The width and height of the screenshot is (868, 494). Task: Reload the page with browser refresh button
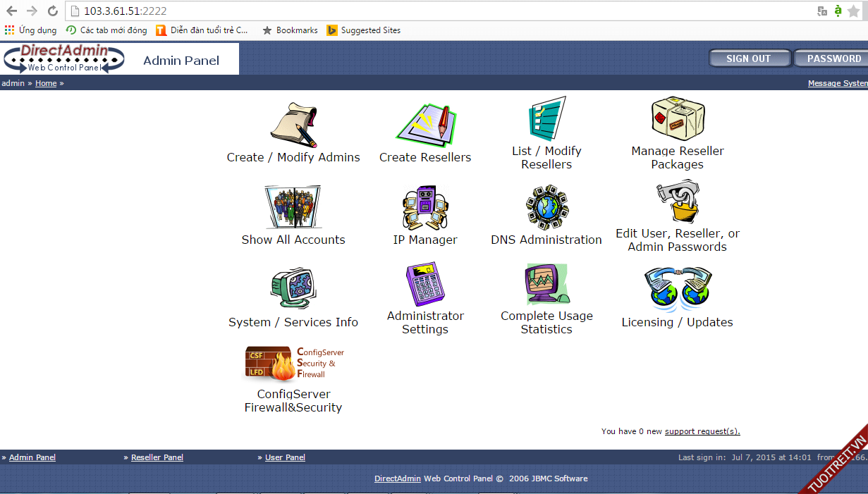52,11
